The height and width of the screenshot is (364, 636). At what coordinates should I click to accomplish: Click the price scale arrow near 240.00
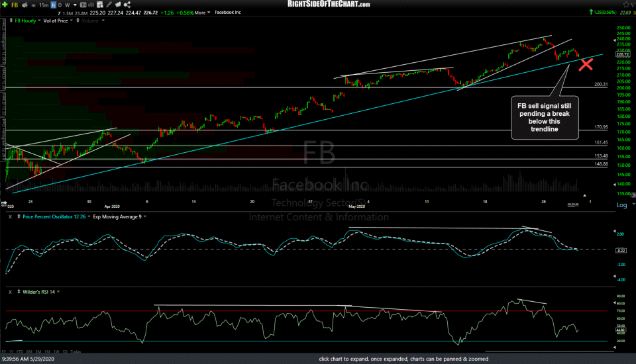point(615,40)
